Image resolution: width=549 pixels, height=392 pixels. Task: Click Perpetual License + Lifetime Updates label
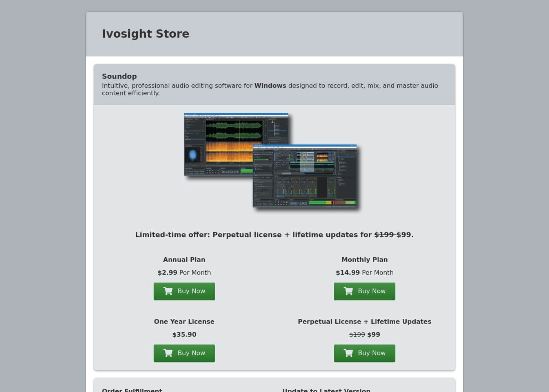click(365, 321)
